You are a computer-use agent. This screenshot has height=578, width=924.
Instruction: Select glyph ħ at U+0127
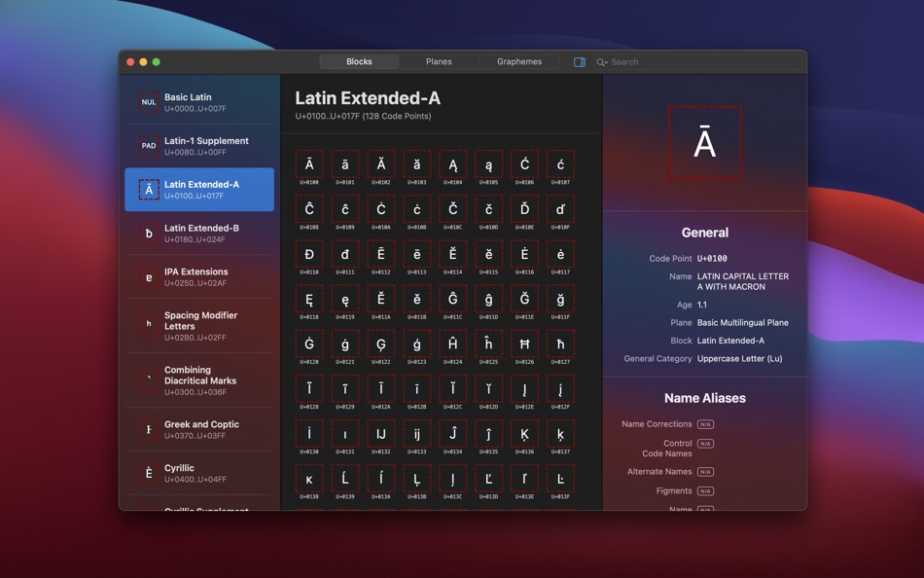pos(560,343)
